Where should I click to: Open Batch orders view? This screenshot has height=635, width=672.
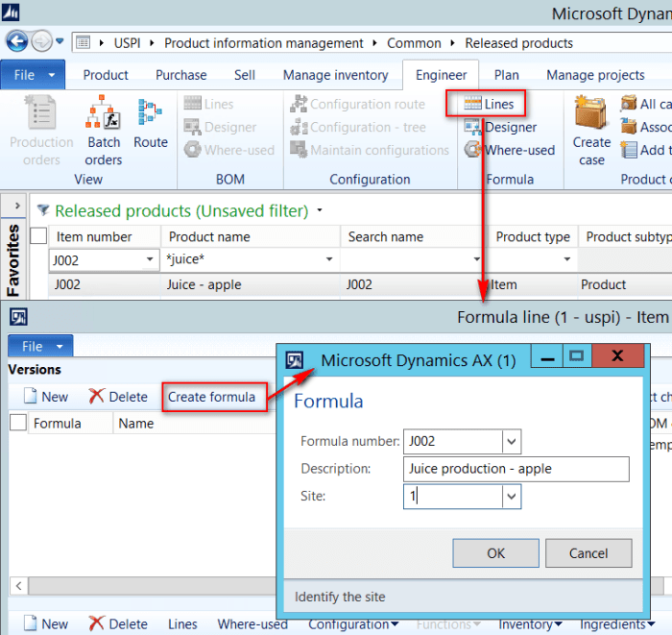coord(103,131)
